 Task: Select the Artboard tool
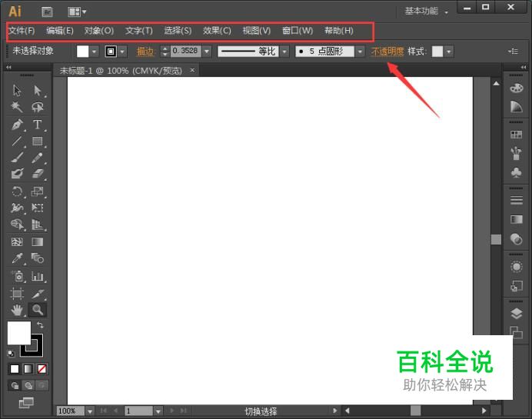[17, 293]
